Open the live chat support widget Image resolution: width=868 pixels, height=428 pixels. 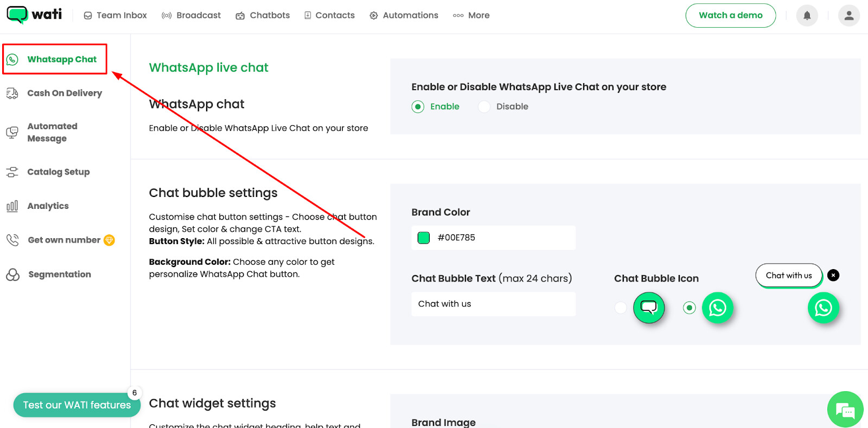tap(845, 410)
